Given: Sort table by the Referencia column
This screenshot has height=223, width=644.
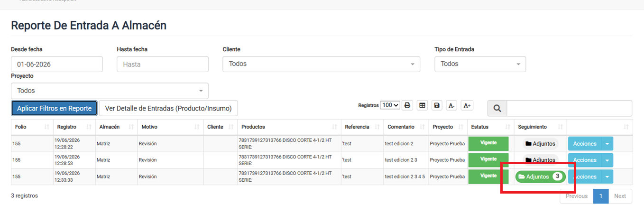Looking at the screenshot, I should (x=362, y=127).
